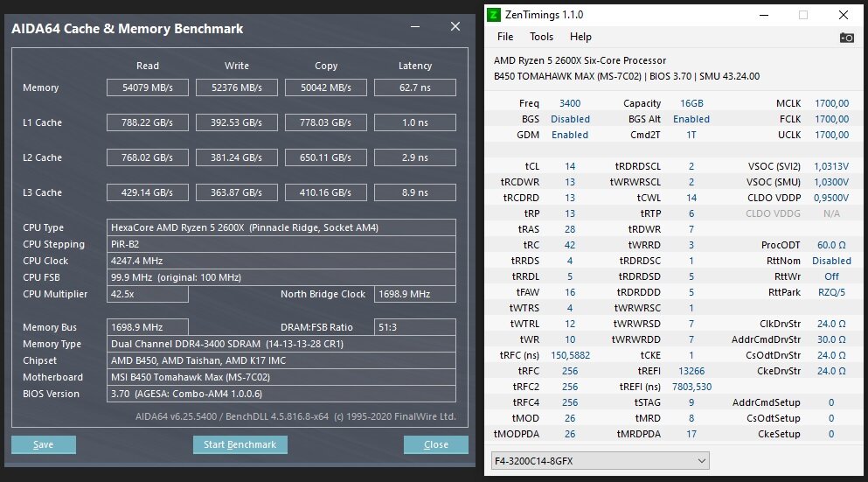Click the CPU Type field HexaCore AMD Ryzen
This screenshot has height=482, width=868.
281,227
